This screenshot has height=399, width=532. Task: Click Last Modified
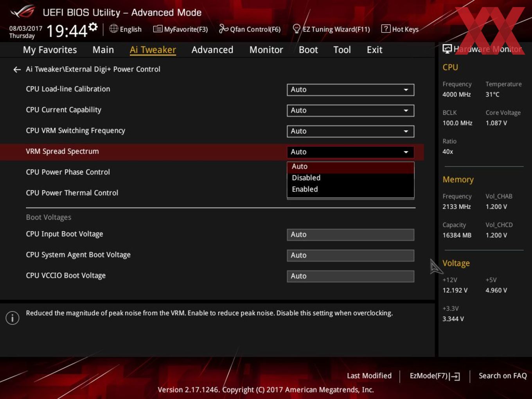pos(369,376)
